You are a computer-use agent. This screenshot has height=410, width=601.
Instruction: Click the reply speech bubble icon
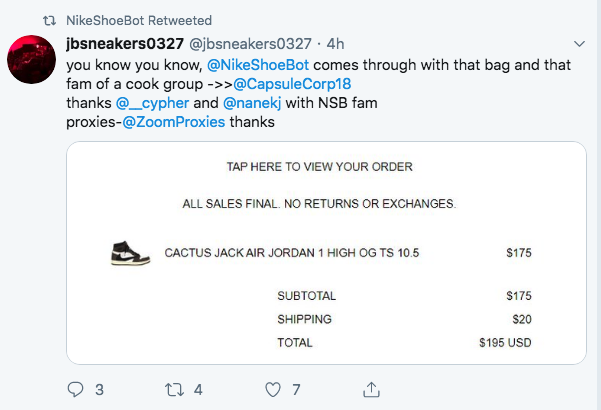tap(75, 389)
